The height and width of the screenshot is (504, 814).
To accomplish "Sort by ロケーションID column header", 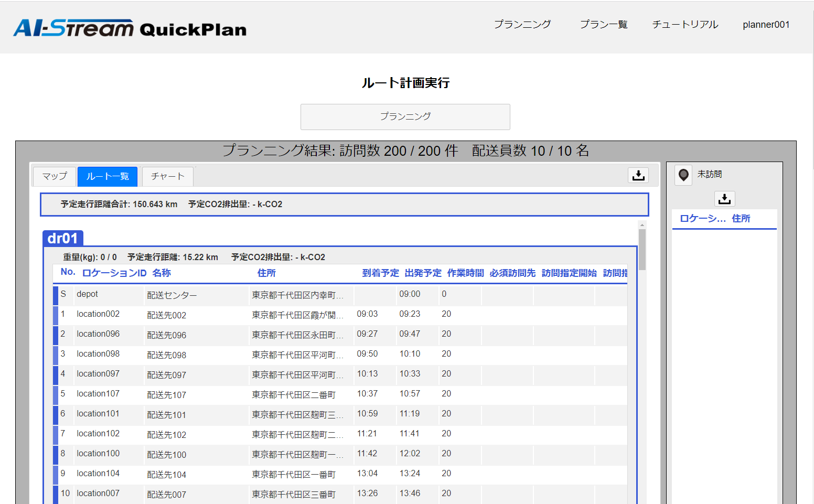I will (114, 273).
